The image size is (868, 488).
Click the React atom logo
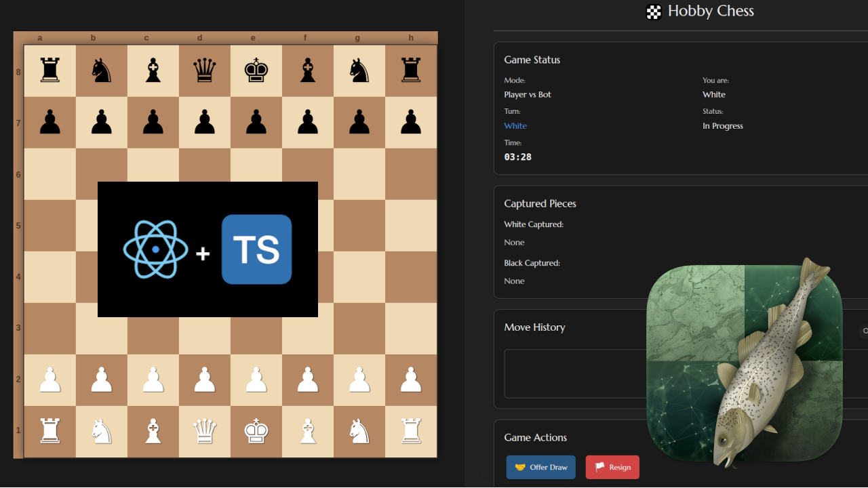point(155,249)
